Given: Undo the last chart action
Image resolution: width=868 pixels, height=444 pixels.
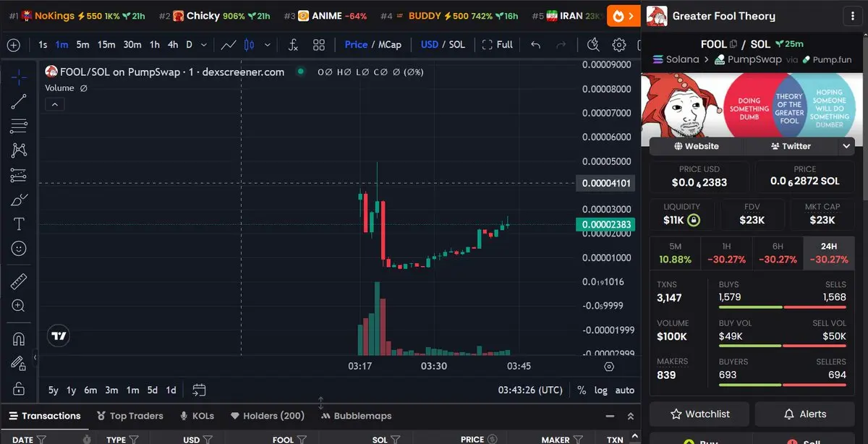Looking at the screenshot, I should coord(535,45).
